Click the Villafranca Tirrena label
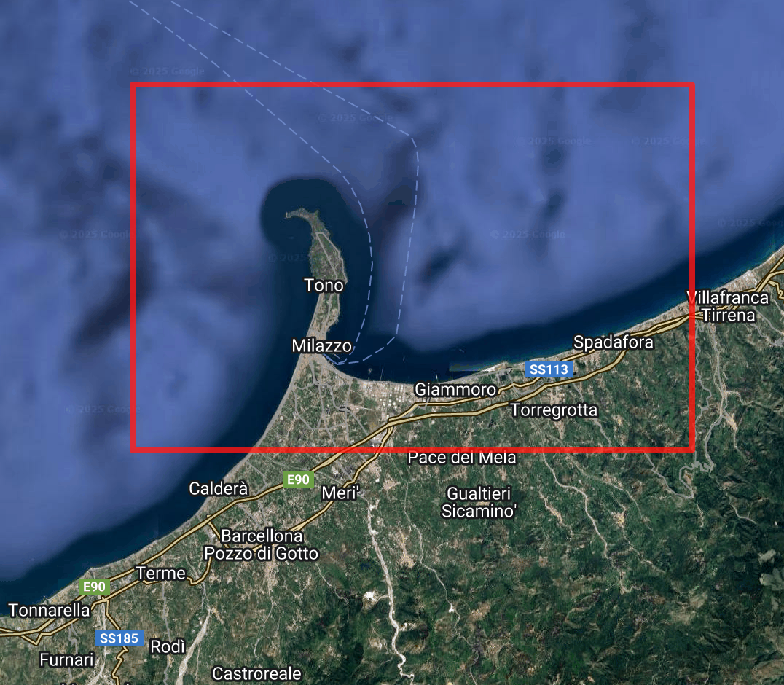Image resolution: width=784 pixels, height=685 pixels. 728,306
